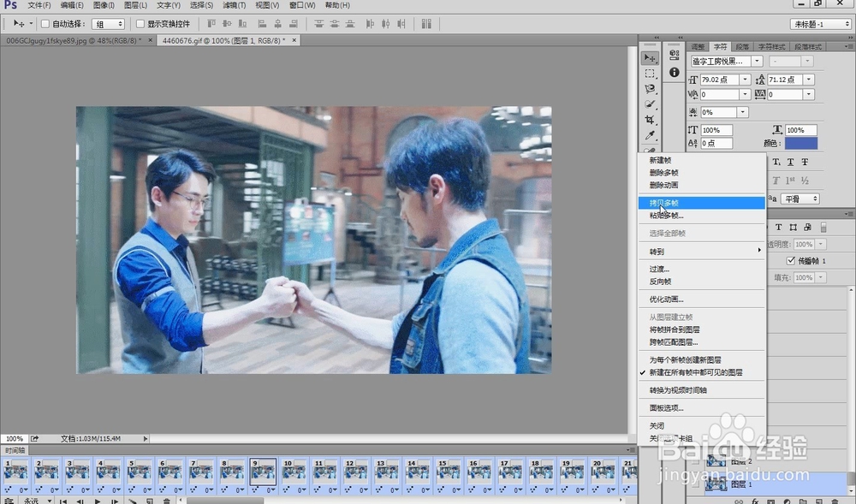Select the Move tool in toolbox
Viewport: 856px width, 504px height.
tap(650, 58)
